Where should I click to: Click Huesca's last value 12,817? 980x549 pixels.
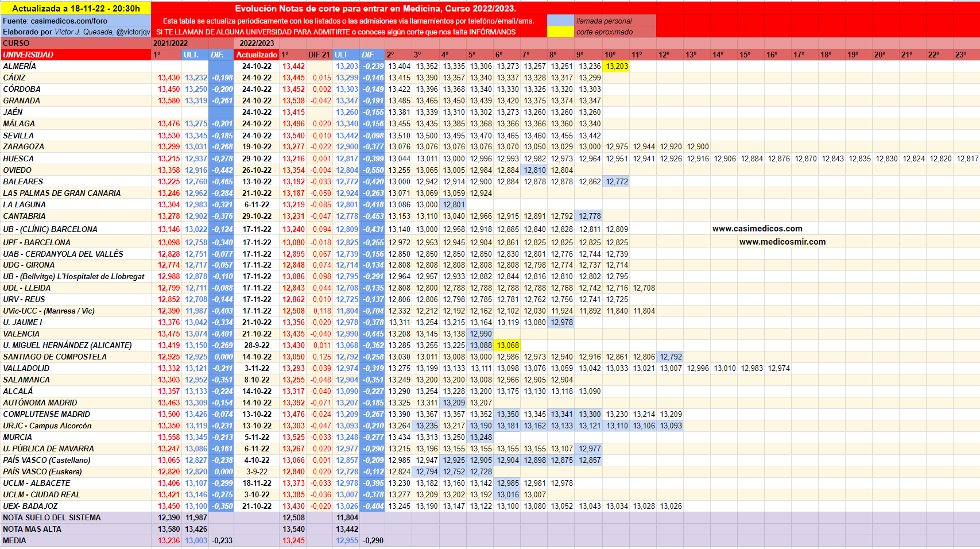click(x=967, y=158)
